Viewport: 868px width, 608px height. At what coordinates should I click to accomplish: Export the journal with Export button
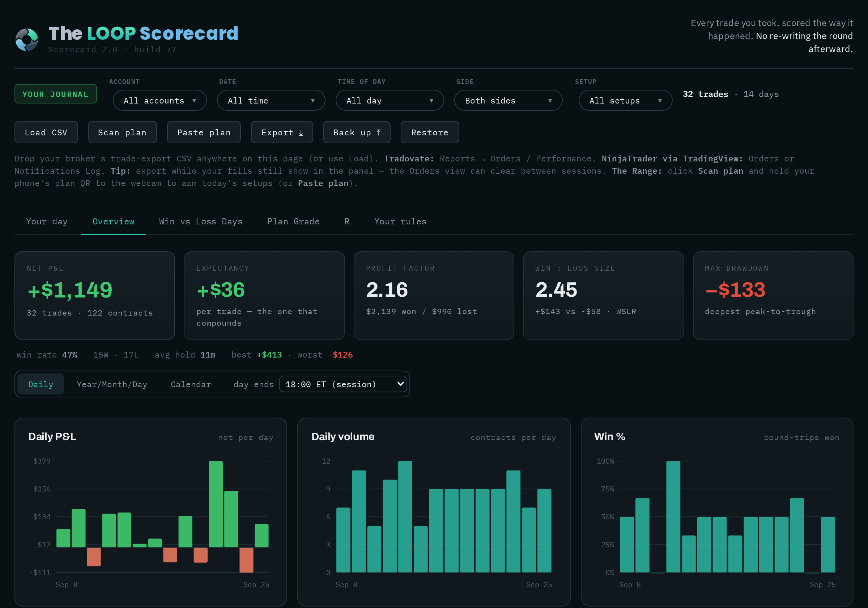[282, 132]
